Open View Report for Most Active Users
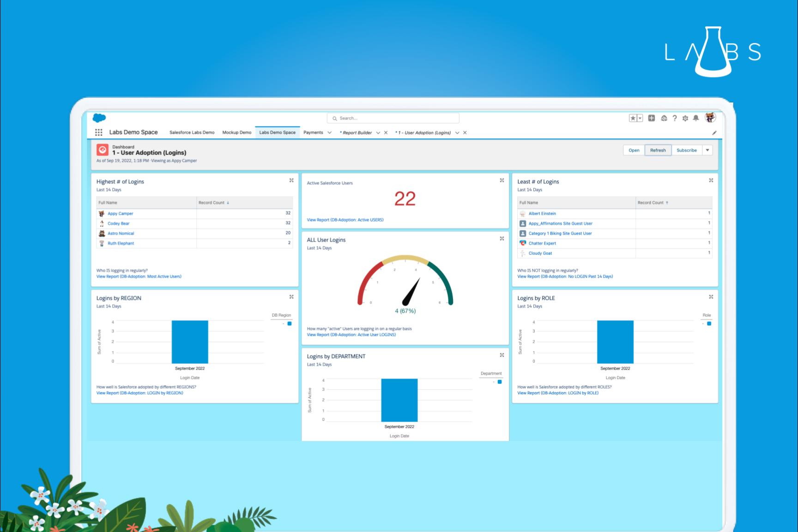798x532 pixels. pos(139,277)
